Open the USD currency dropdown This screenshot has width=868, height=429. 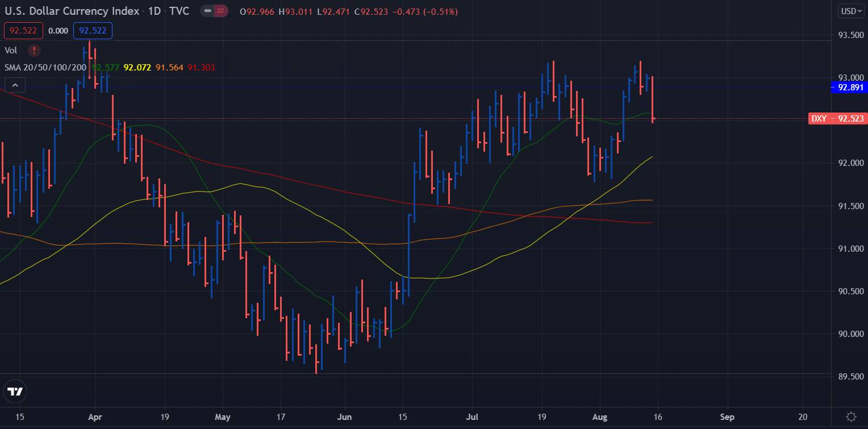pos(851,11)
